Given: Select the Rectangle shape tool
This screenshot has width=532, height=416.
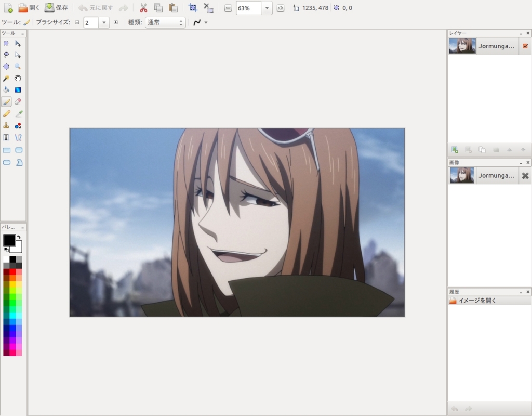Looking at the screenshot, I should point(6,150).
